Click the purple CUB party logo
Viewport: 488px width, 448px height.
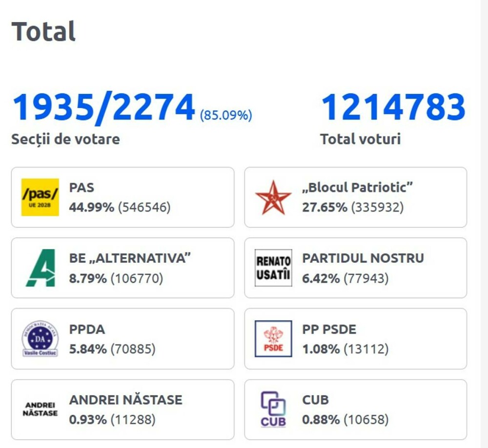[x=273, y=409]
